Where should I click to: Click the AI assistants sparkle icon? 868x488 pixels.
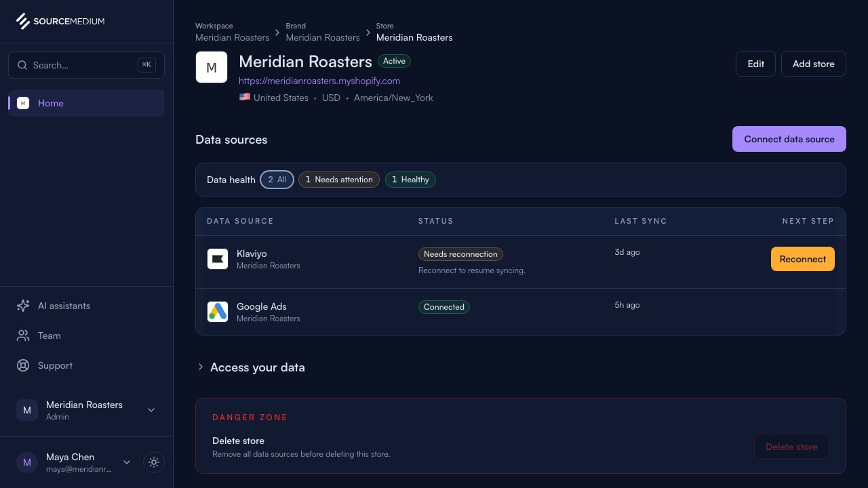23,306
